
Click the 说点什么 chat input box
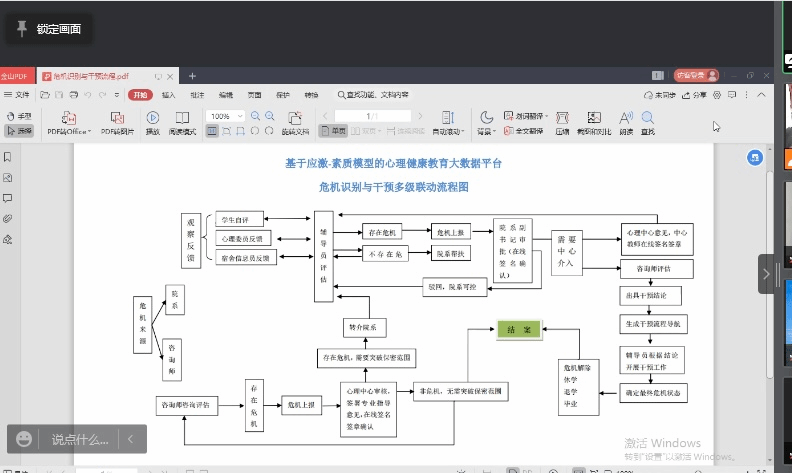(x=80, y=439)
